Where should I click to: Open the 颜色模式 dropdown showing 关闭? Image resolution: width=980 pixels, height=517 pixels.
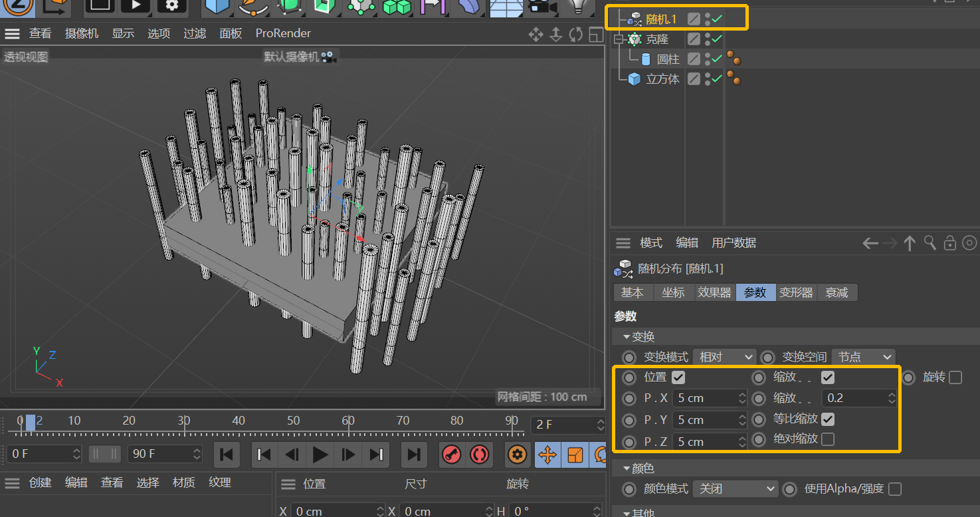(x=735, y=489)
